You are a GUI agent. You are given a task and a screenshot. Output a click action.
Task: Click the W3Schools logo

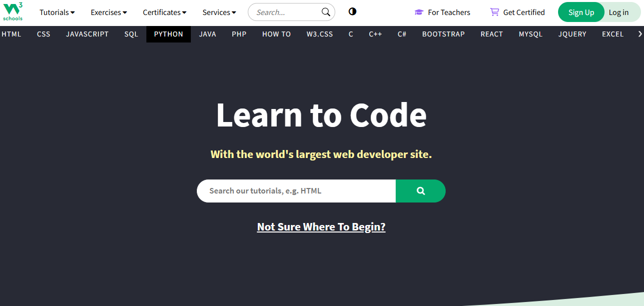12,11
